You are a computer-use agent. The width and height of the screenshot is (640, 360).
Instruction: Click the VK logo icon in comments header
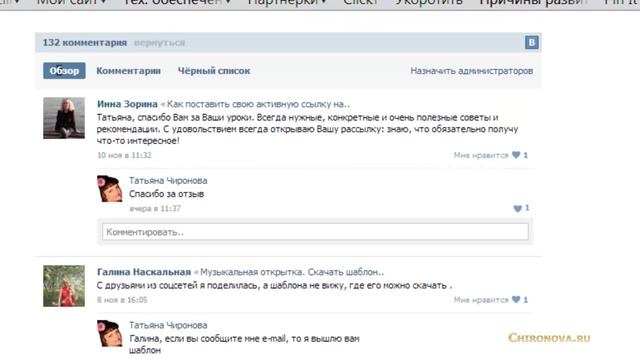click(531, 42)
